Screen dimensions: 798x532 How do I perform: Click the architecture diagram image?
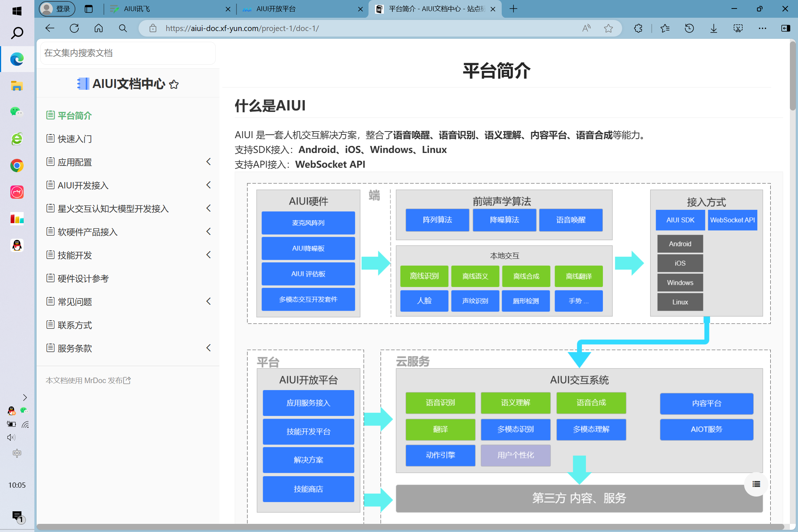(x=509, y=347)
